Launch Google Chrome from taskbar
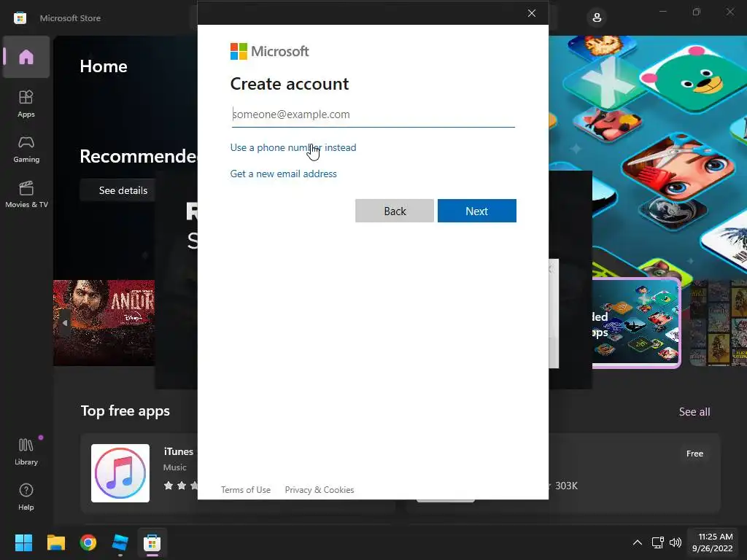Image resolution: width=747 pixels, height=560 pixels. point(88,542)
